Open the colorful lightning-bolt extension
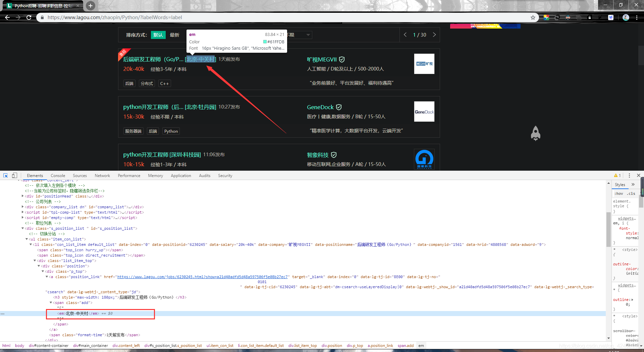Viewport: 644px width, 352px height. click(546, 17)
